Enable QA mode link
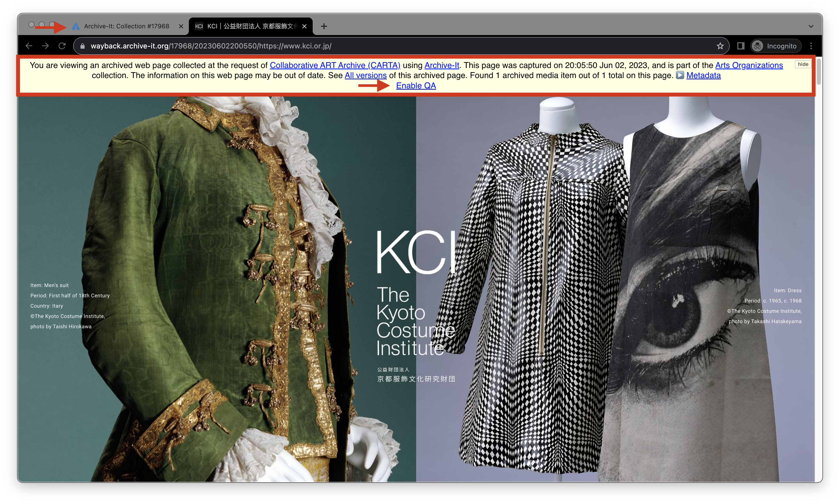840x504 pixels. click(x=416, y=86)
